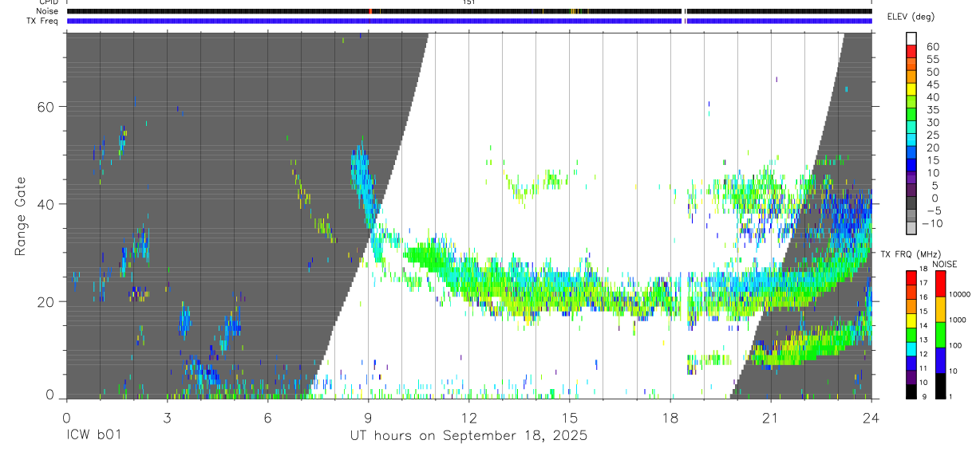This screenshot has width=980, height=452.
Task: Click the 10000 label in the NOISE legend
Action: point(959,294)
